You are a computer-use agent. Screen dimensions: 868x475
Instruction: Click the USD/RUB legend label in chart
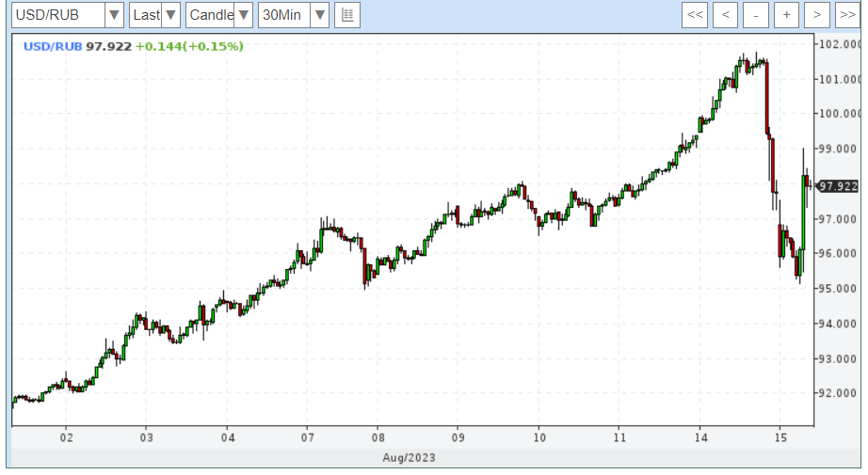click(x=53, y=46)
